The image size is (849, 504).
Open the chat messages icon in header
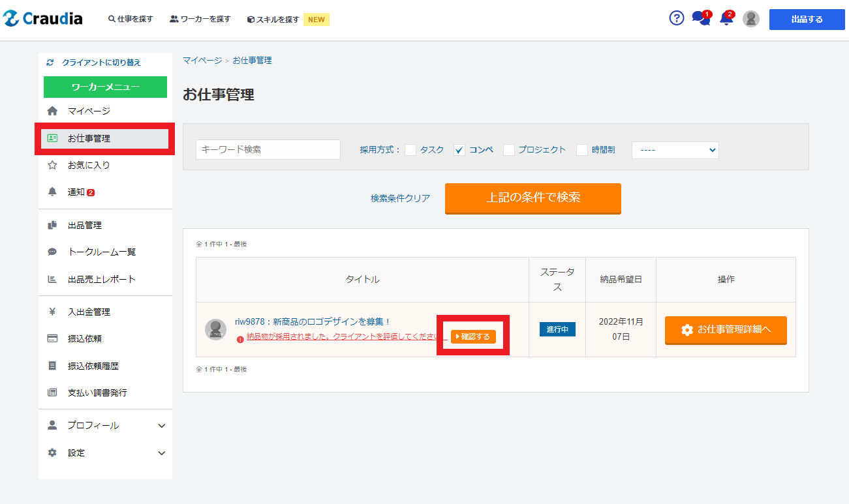tap(700, 18)
